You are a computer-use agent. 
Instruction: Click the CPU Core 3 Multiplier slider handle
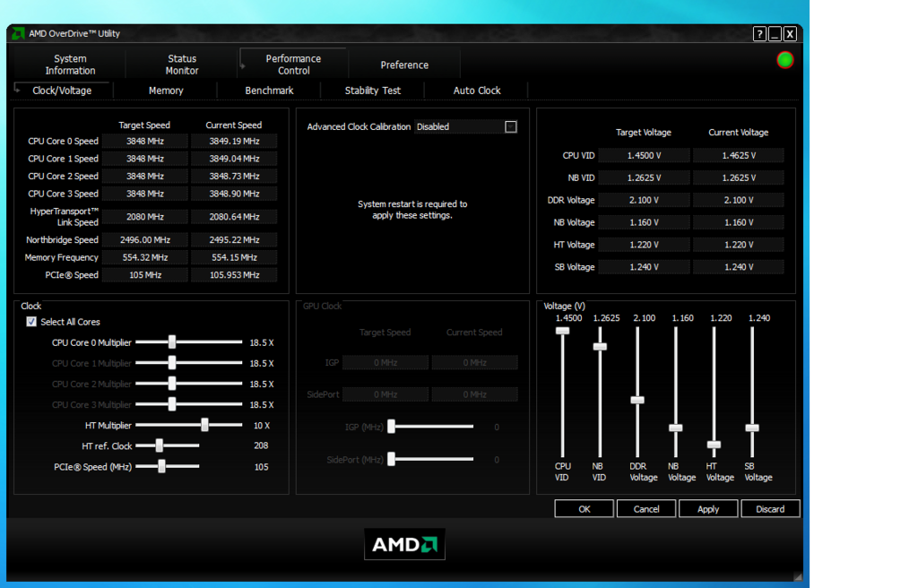(x=172, y=404)
